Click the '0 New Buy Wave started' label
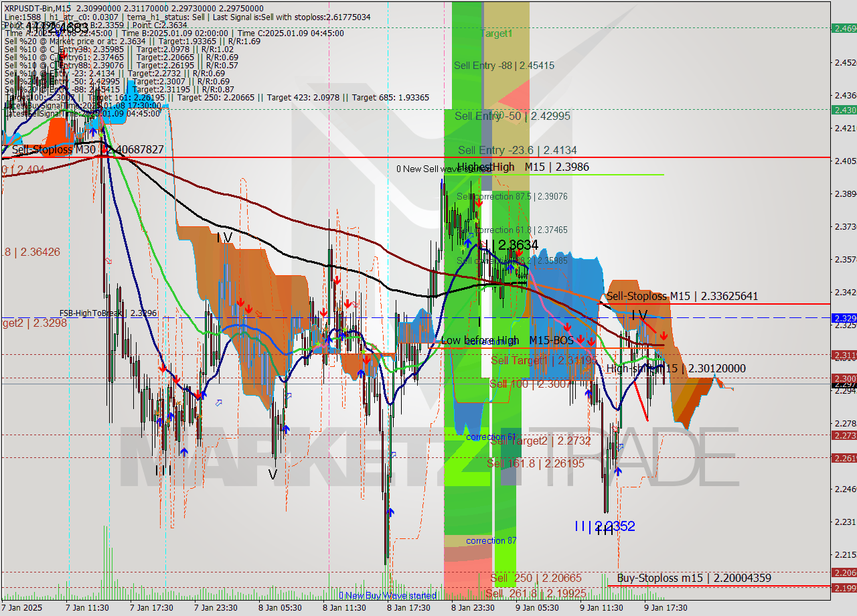The height and width of the screenshot is (616, 857). coord(388,596)
